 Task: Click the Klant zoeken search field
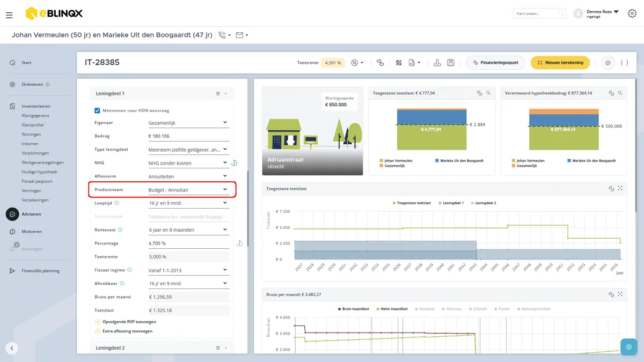[x=539, y=13]
